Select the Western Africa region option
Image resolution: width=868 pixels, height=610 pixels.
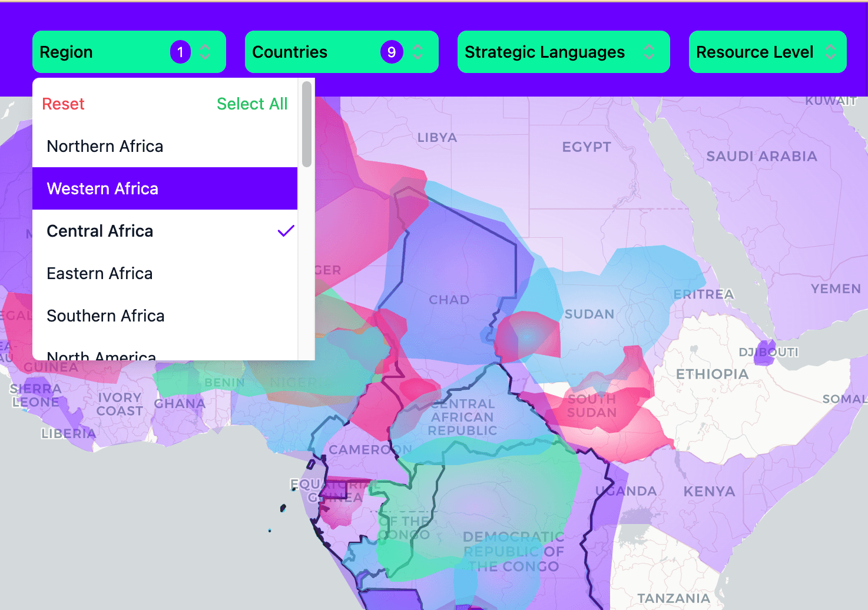pos(103,188)
